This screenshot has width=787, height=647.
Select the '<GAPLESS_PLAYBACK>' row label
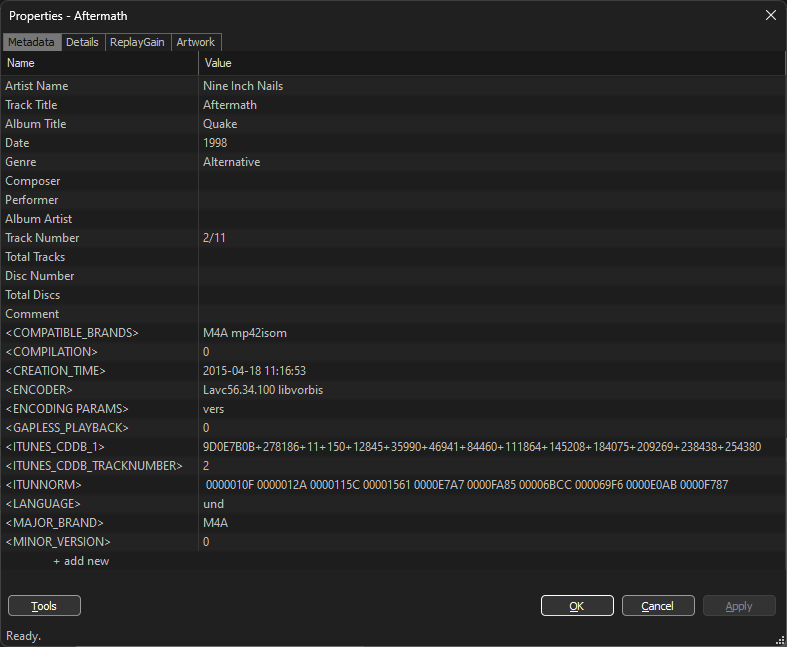point(67,428)
